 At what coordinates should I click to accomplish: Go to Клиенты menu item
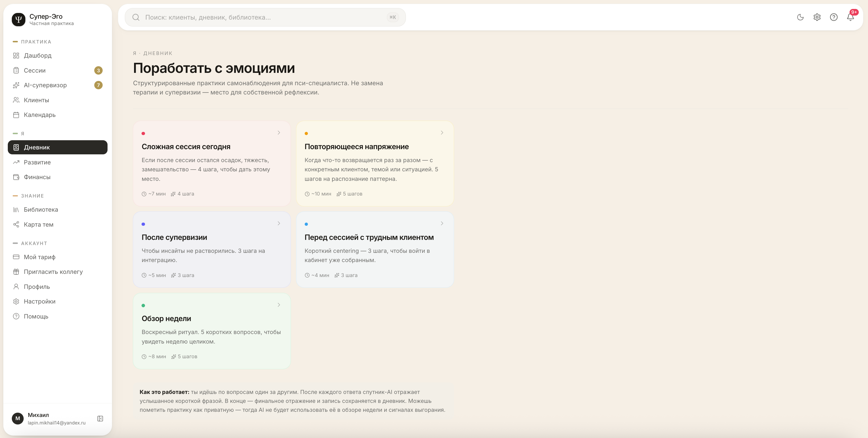(x=58, y=100)
